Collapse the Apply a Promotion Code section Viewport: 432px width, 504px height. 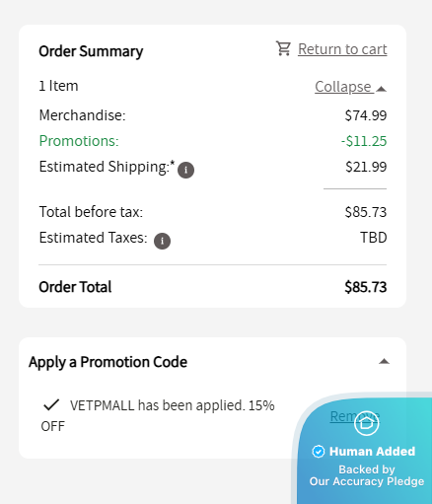[384, 362]
